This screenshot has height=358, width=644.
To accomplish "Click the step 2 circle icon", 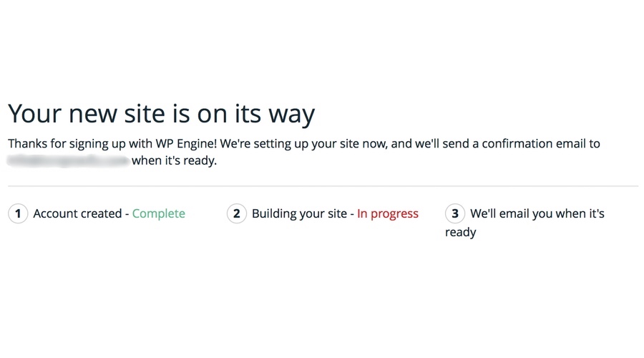I will pyautogui.click(x=237, y=214).
